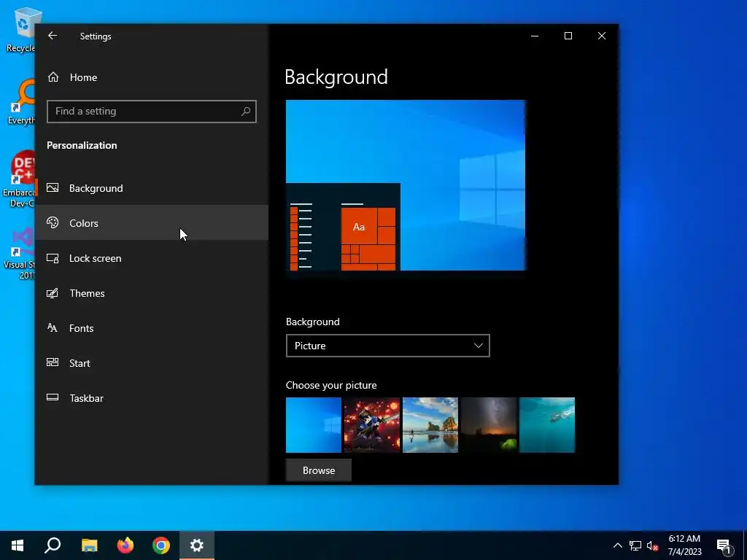Open taskbar Search

53,545
